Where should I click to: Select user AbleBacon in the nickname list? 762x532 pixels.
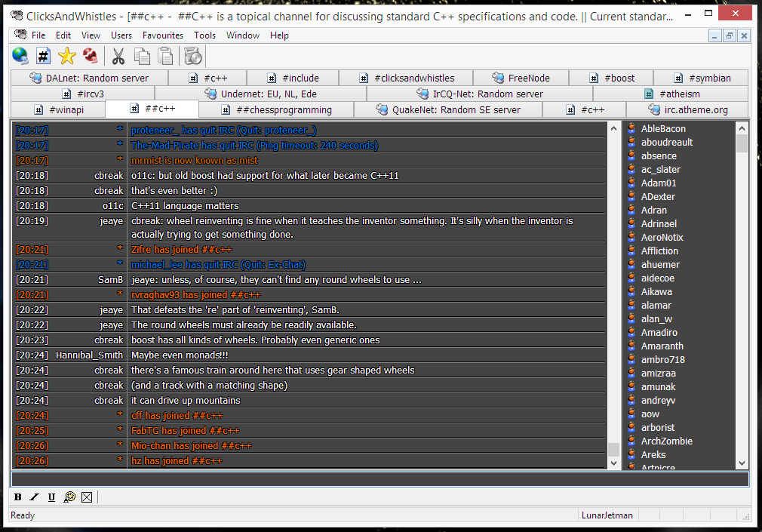[x=663, y=129]
